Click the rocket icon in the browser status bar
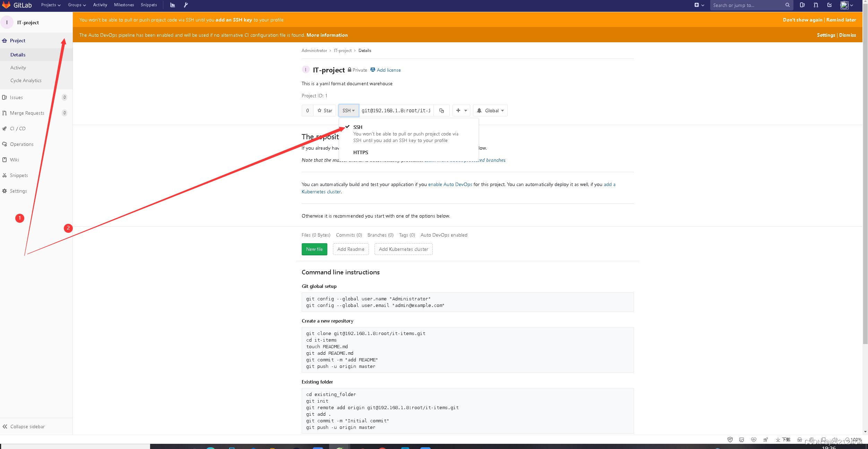 (x=766, y=440)
